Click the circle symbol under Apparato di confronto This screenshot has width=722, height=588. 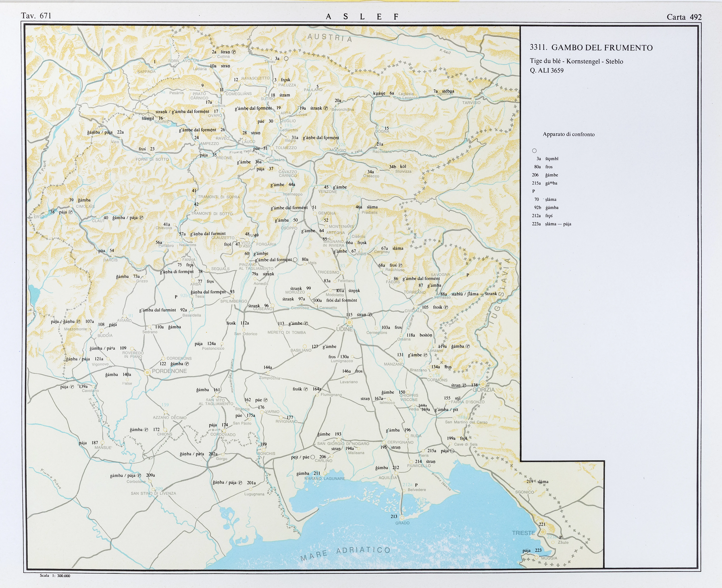[x=534, y=151]
